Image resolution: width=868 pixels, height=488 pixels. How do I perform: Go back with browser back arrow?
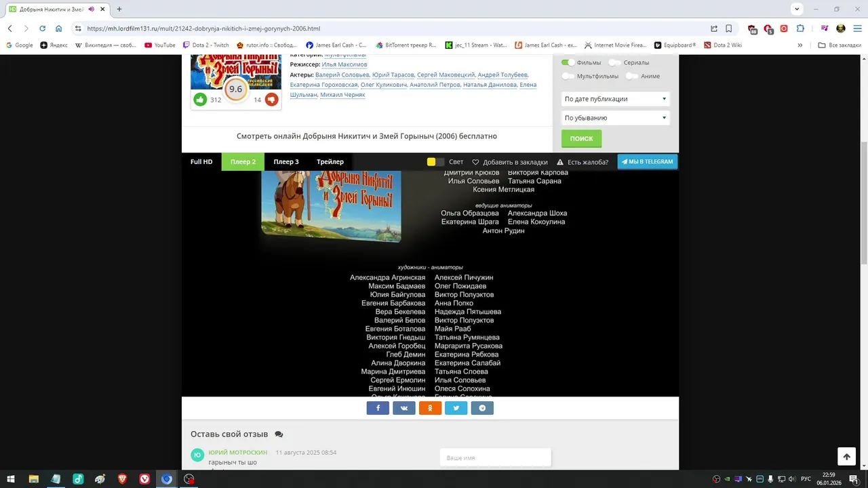(10, 28)
